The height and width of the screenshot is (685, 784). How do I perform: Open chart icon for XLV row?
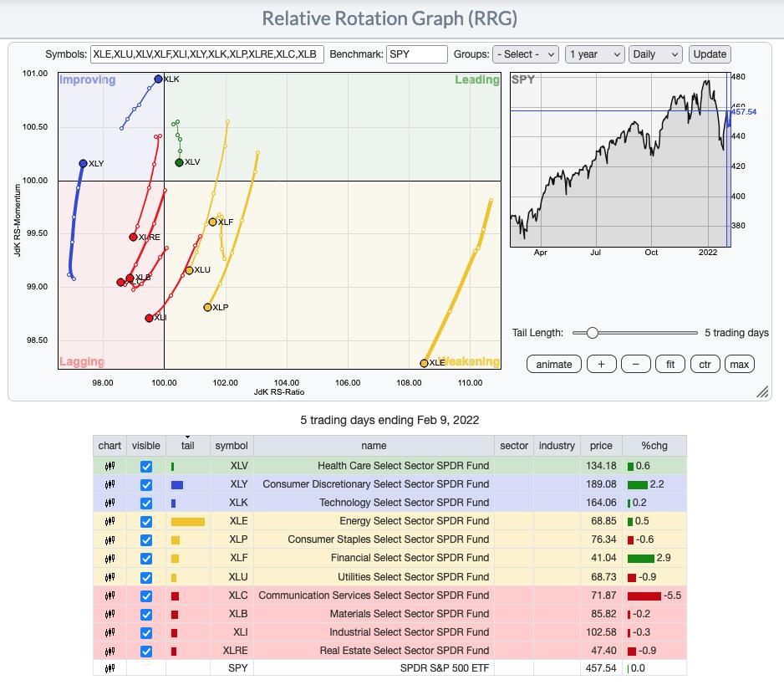click(110, 466)
